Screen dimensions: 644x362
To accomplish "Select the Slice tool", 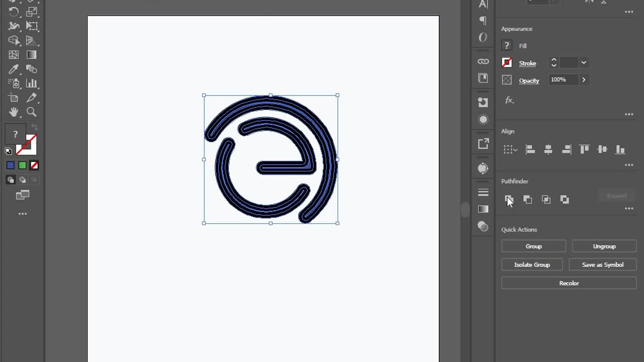I will point(32,98).
